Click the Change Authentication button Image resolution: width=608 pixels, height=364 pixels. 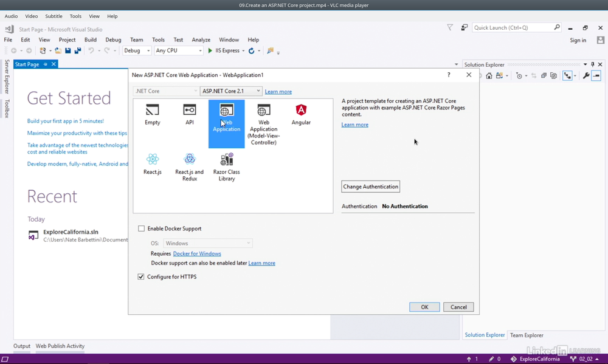370,187
